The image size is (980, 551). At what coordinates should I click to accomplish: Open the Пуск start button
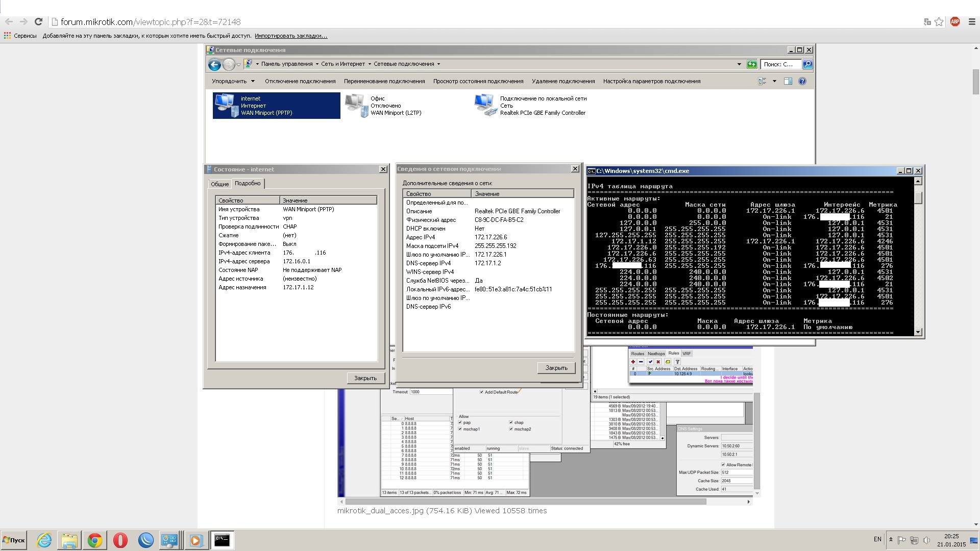tap(14, 540)
